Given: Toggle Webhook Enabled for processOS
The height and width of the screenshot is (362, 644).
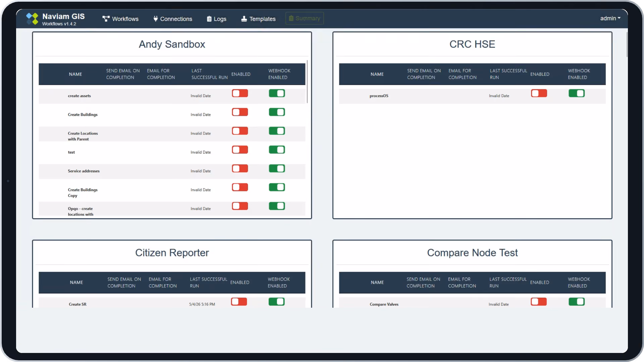Looking at the screenshot, I should 577,93.
